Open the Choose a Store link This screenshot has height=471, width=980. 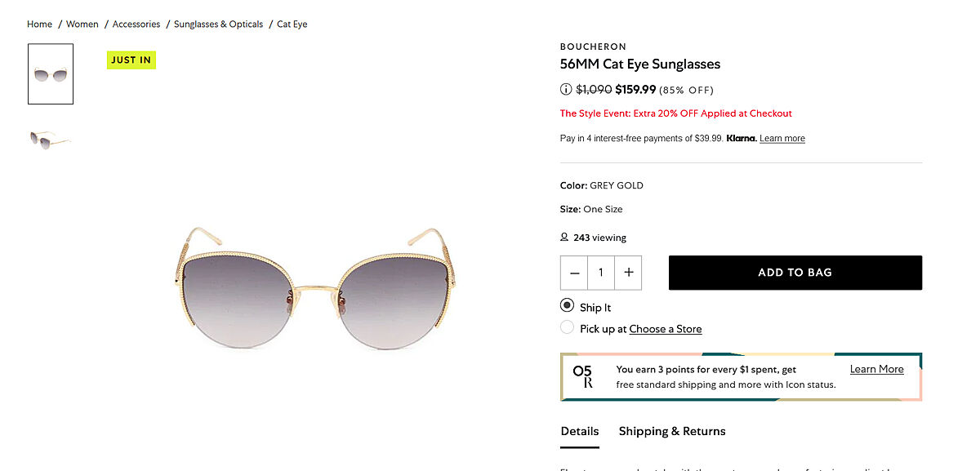coord(665,329)
